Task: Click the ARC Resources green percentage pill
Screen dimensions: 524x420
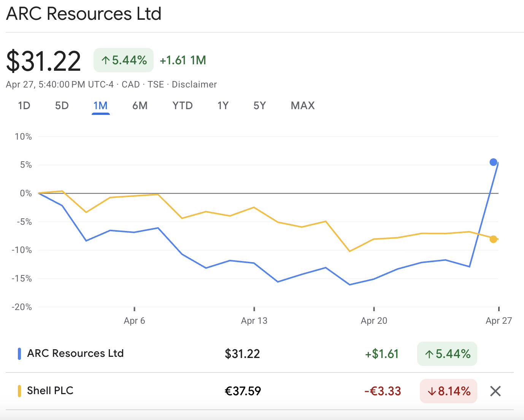Action: 447,354
